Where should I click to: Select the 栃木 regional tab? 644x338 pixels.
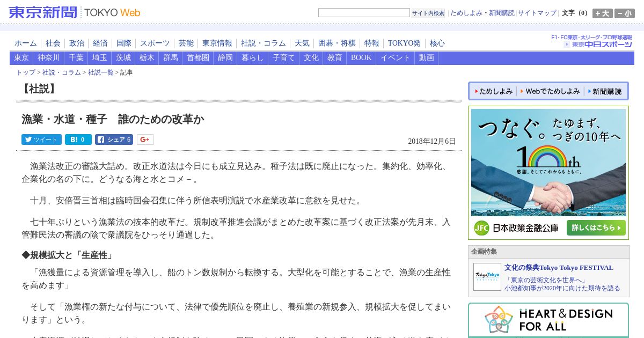[147, 58]
